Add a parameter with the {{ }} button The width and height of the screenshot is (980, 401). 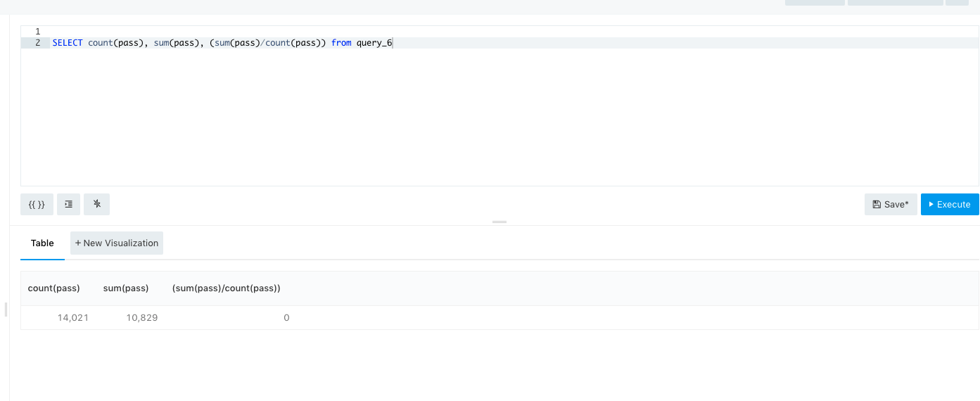(37, 204)
